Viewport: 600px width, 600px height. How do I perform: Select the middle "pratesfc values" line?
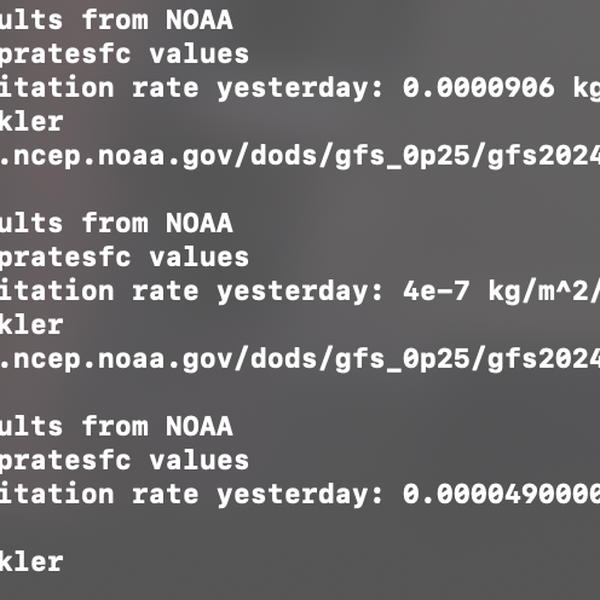(124, 257)
